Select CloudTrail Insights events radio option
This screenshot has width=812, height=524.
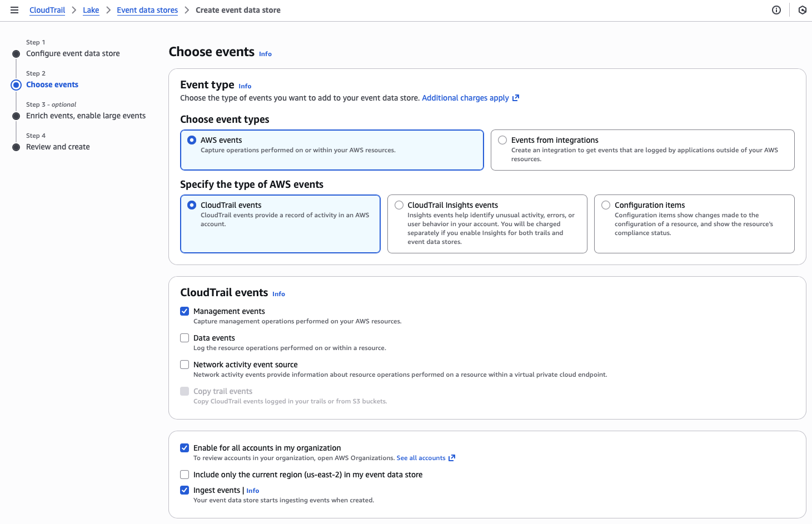coord(399,205)
